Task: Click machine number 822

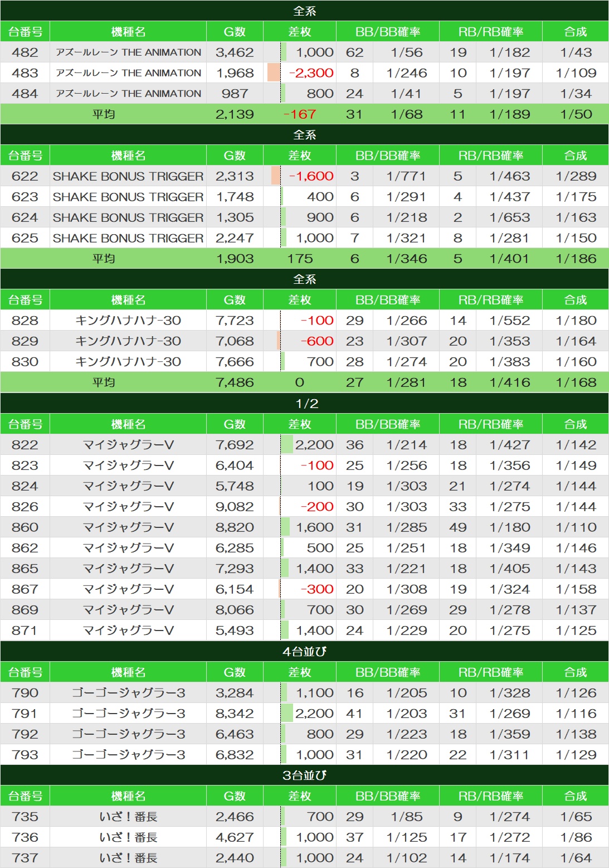Action: click(x=25, y=445)
